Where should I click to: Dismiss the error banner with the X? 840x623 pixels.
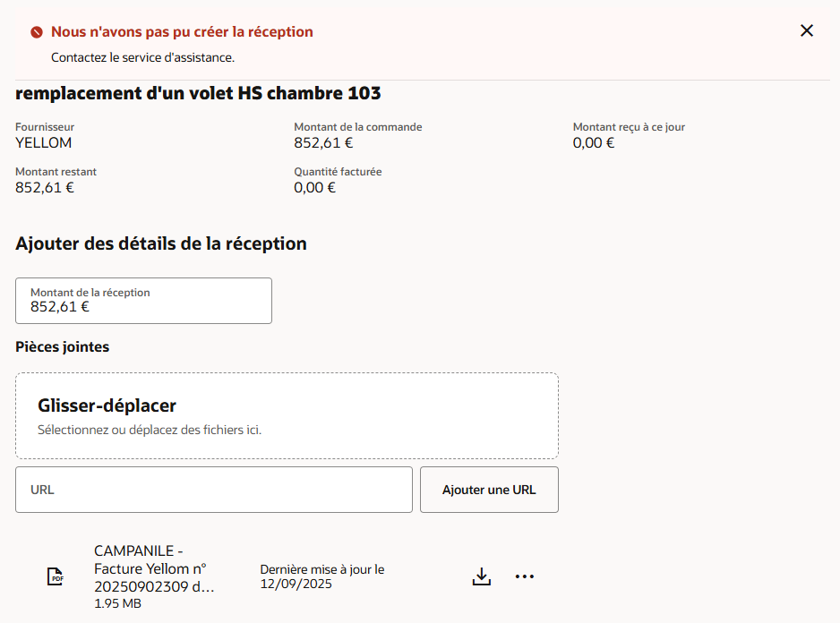point(806,30)
